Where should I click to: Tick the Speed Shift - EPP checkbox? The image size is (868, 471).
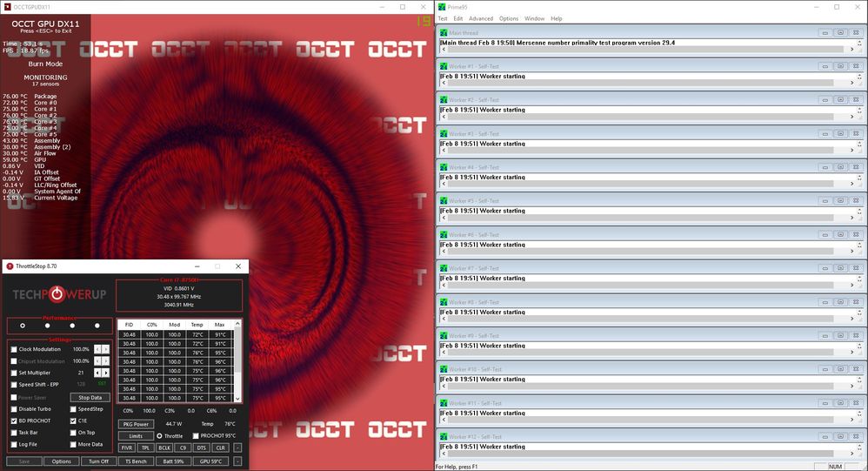[14, 385]
